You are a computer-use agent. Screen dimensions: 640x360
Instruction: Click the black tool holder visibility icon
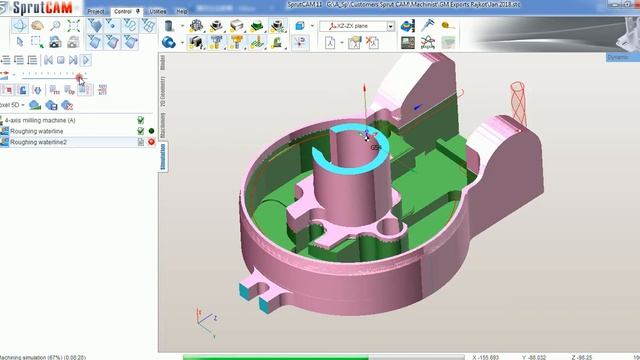[196, 42]
